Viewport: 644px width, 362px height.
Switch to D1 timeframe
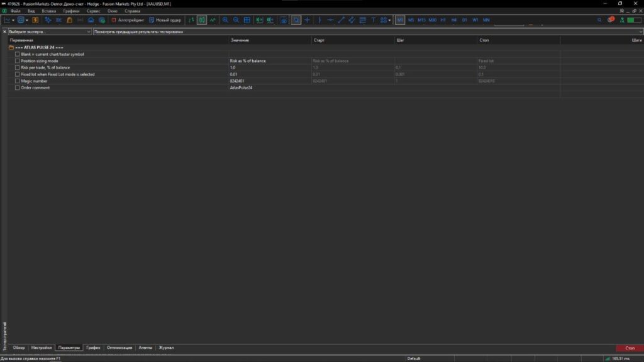click(465, 19)
